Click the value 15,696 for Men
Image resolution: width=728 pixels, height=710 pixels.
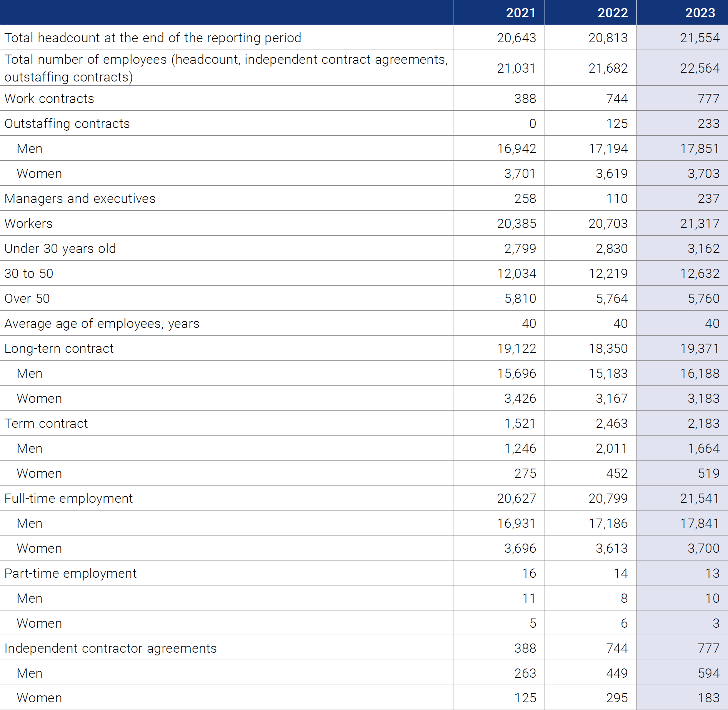pyautogui.click(x=516, y=373)
